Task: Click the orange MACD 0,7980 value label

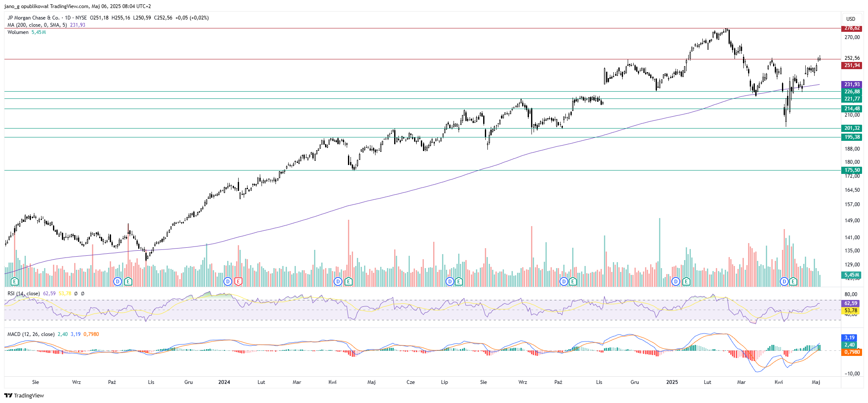Action: click(x=852, y=352)
